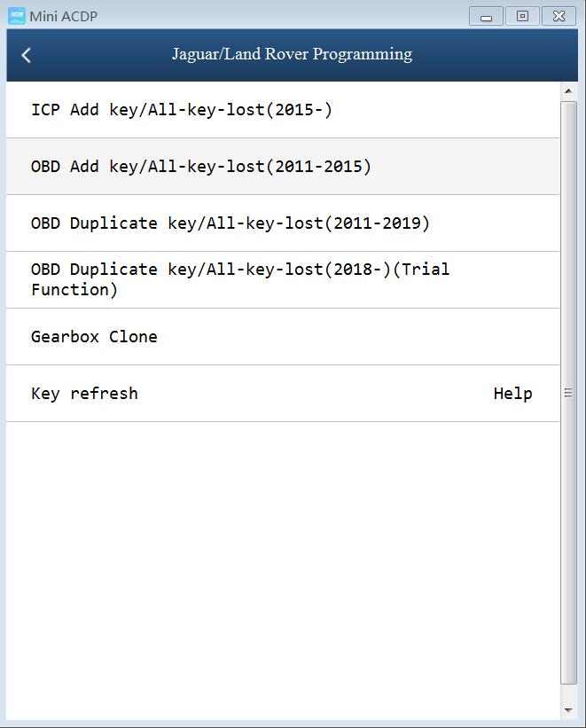The image size is (586, 728).
Task: Click the Jaguar/Land Rover Programming header title
Action: point(292,54)
